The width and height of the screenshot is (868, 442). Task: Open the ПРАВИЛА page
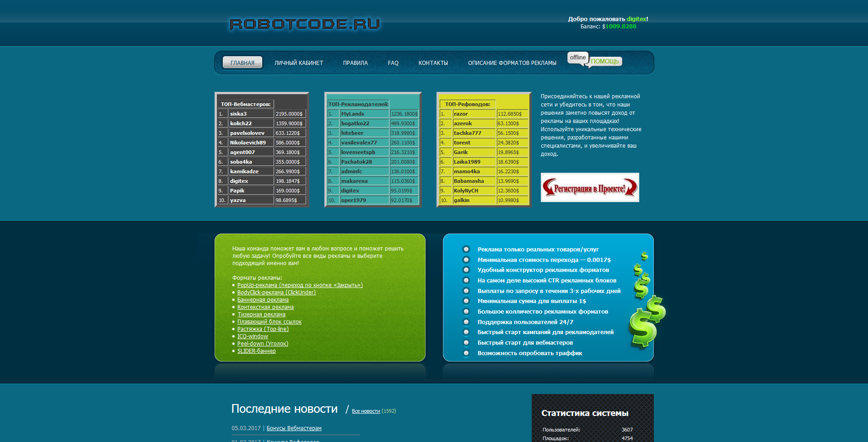[x=355, y=63]
